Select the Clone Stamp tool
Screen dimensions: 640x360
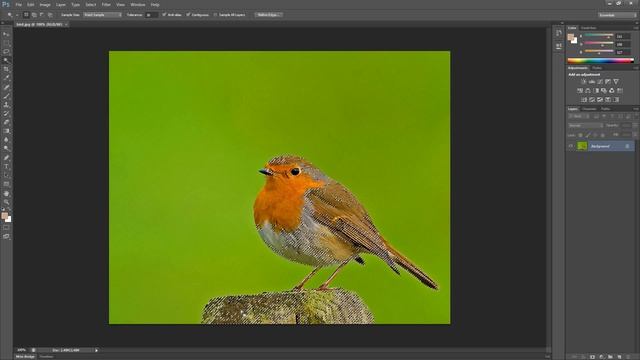pyautogui.click(x=6, y=104)
